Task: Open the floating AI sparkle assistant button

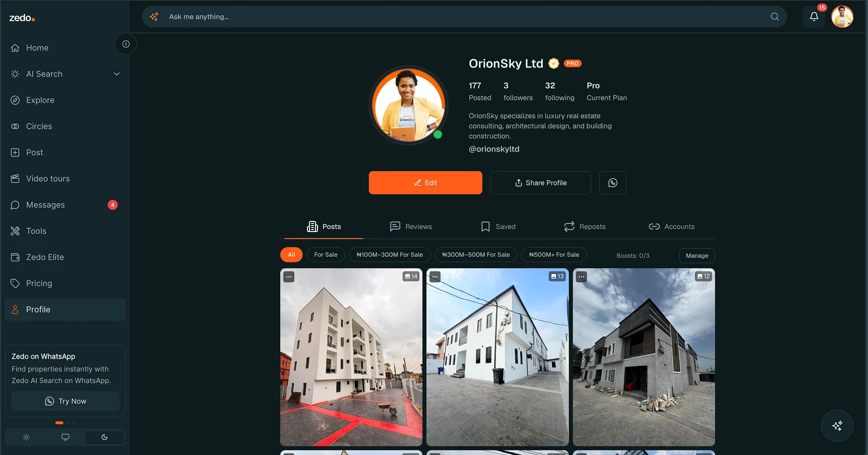Action: (x=837, y=426)
